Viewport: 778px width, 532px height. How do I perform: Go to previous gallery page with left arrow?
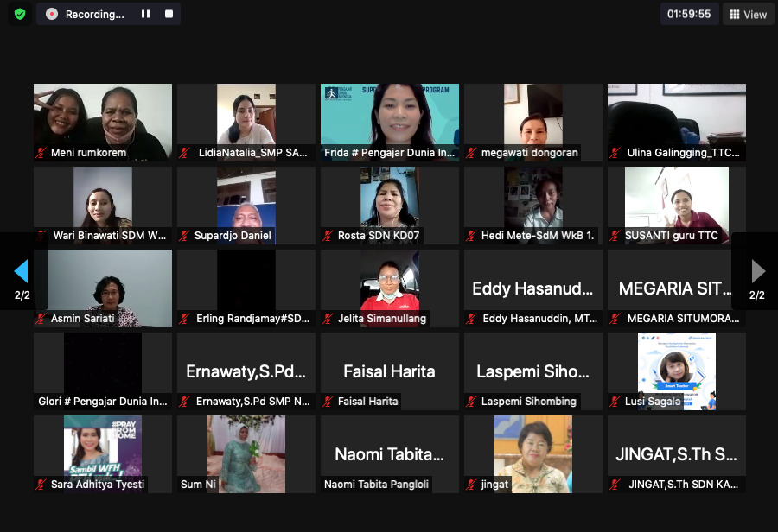pos(21,272)
